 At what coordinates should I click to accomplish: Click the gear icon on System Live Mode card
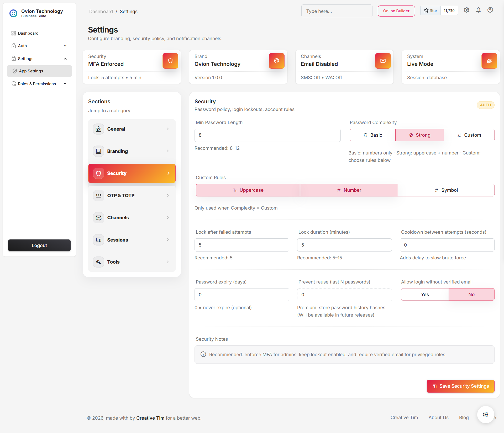coord(489,61)
